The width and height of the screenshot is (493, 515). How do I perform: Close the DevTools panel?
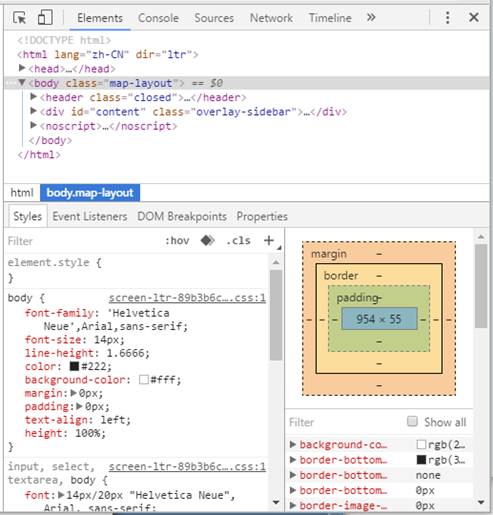[x=474, y=17]
